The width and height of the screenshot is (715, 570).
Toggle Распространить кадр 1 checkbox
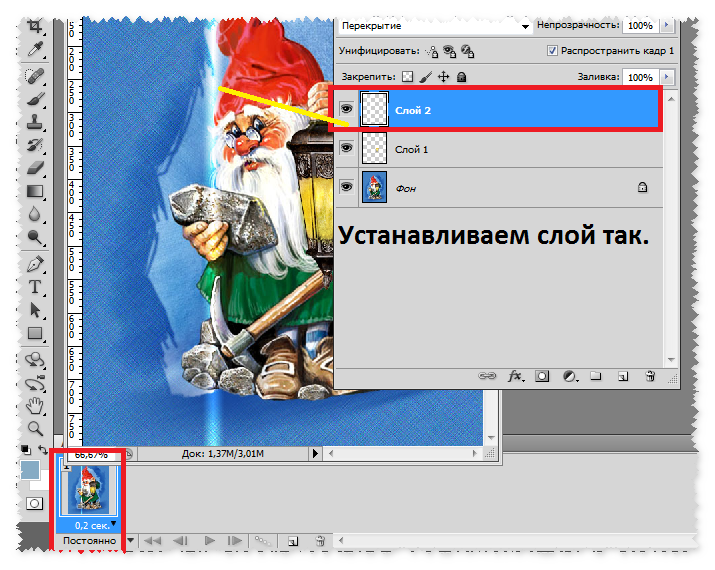pyautogui.click(x=552, y=51)
